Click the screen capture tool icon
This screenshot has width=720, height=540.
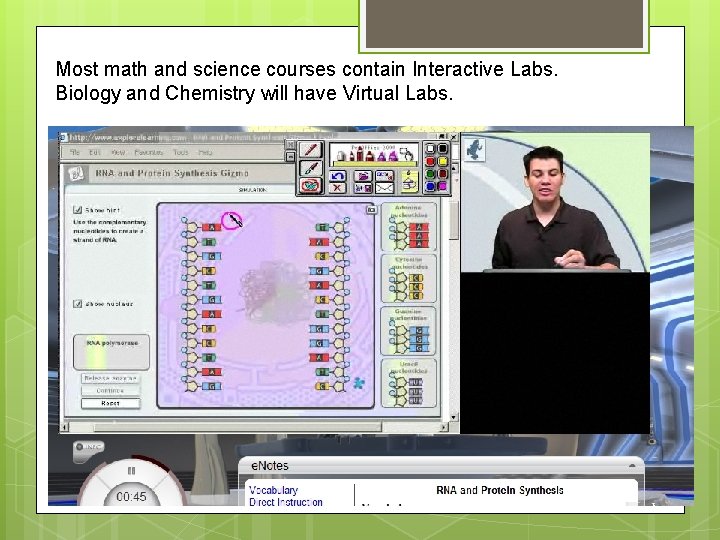pyautogui.click(x=384, y=176)
